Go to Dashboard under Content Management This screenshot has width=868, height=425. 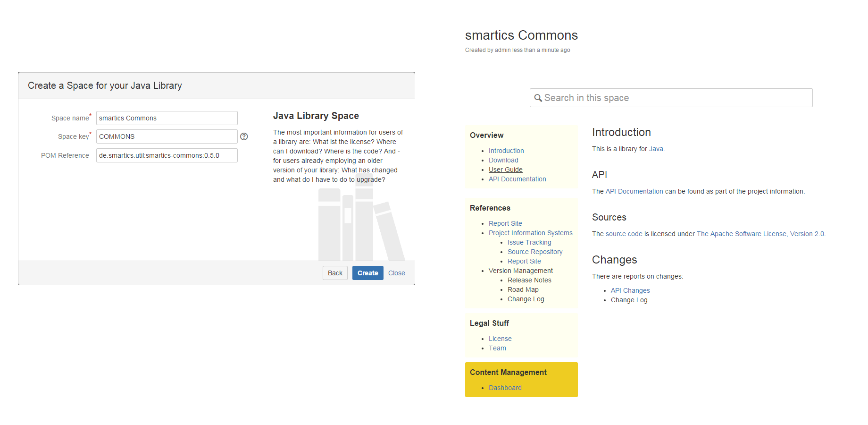505,388
